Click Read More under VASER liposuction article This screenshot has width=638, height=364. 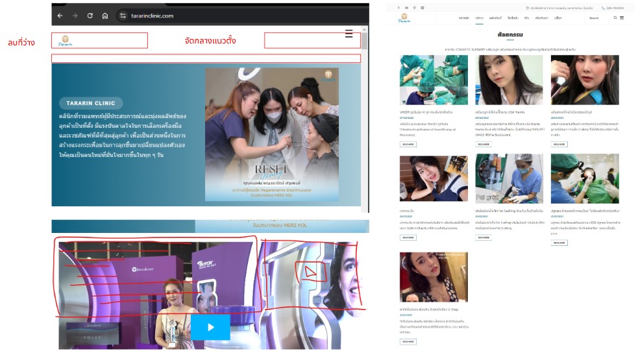[x=408, y=144]
